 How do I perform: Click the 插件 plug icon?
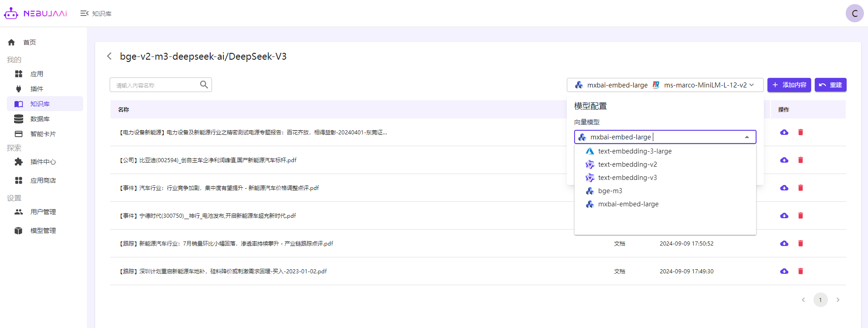19,89
